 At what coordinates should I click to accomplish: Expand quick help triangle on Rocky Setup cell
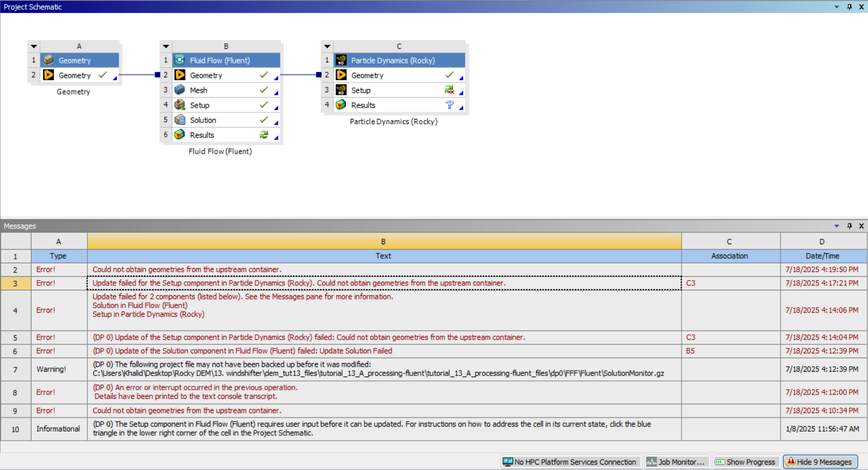click(x=461, y=93)
